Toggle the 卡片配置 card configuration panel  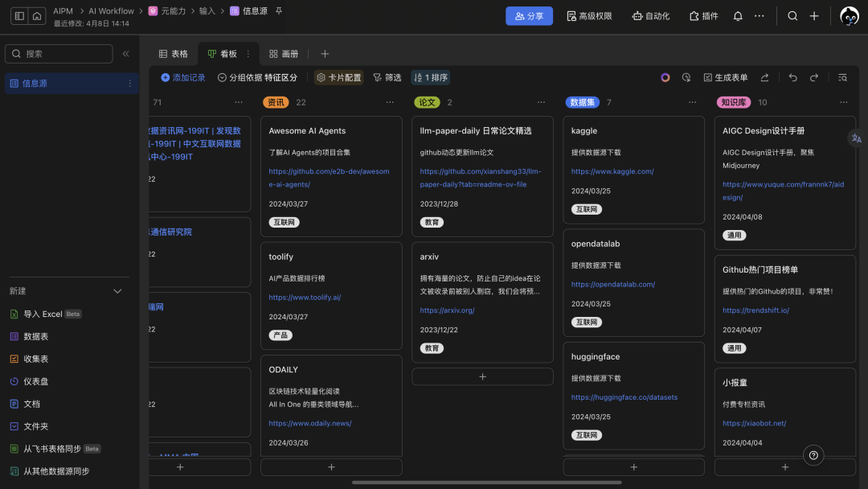tap(338, 78)
